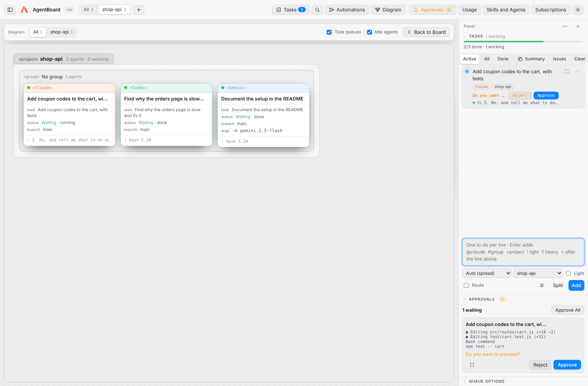Expand the Claude card terminal output row
Screen dimensions: 588x386
click(69, 140)
